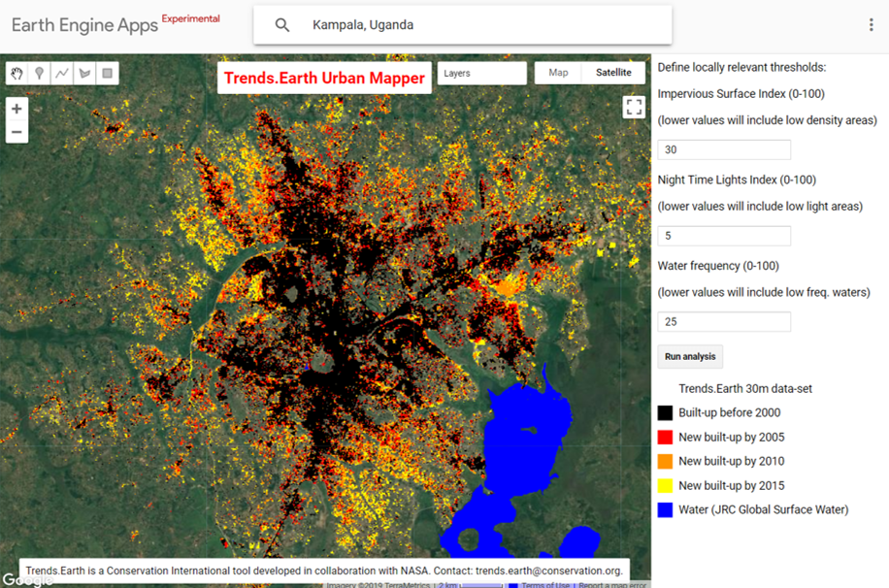Select the polygon drawing tool
Image resolution: width=889 pixels, height=588 pixels.
(83, 73)
